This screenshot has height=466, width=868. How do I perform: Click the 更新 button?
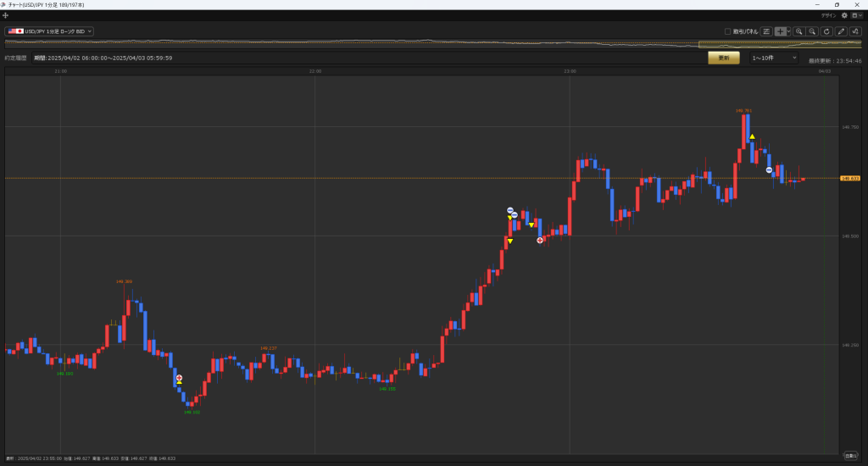723,58
